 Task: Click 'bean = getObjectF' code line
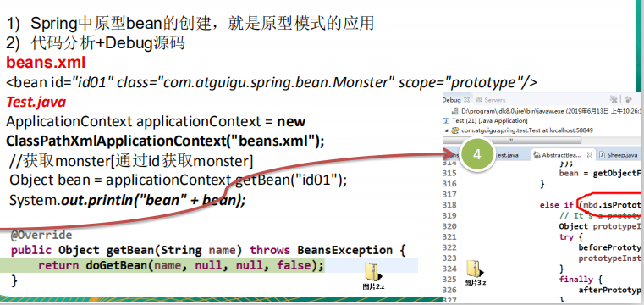click(x=600, y=173)
